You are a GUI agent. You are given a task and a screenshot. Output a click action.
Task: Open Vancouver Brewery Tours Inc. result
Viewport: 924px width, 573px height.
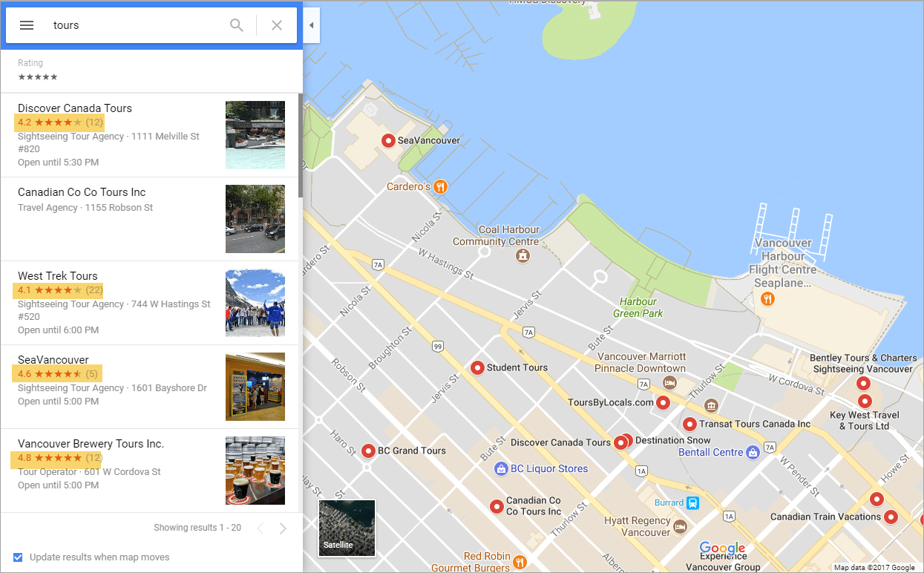(x=149, y=471)
